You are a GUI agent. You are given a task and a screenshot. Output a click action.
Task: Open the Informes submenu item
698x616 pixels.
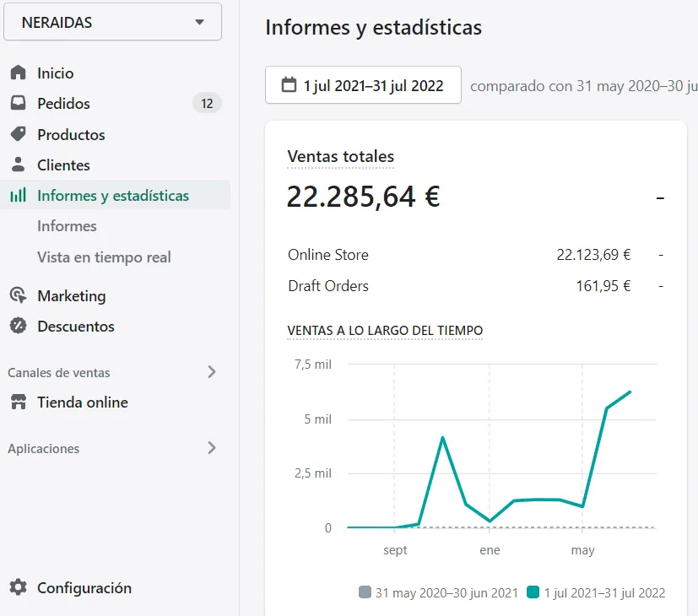pyautogui.click(x=67, y=226)
